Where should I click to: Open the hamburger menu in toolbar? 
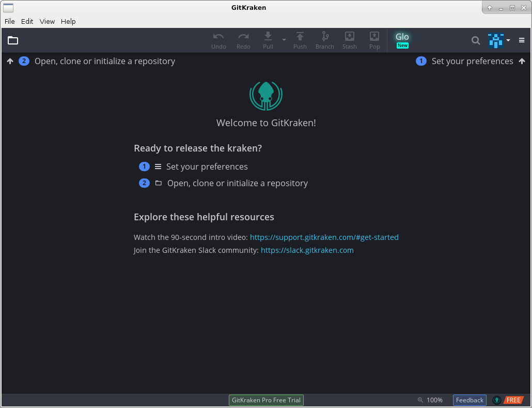522,40
